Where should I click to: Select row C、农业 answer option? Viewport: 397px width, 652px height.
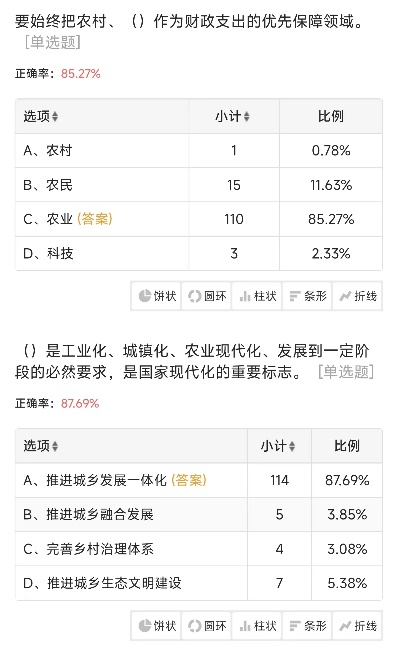point(199,219)
